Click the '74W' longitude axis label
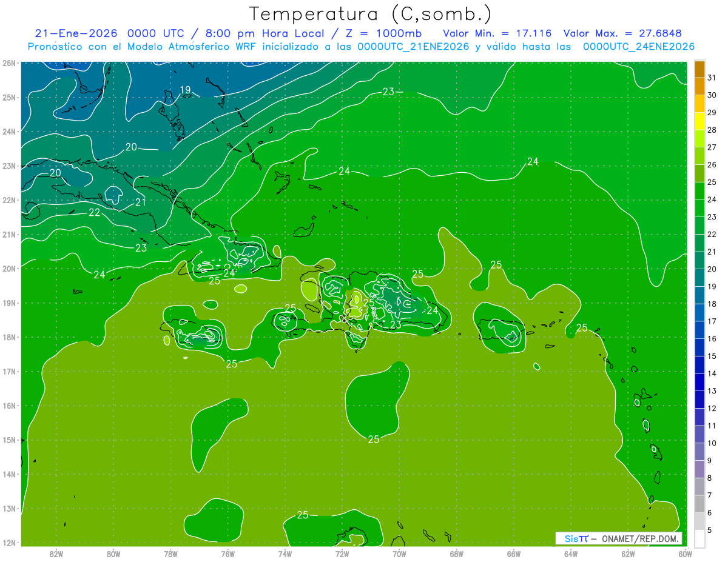The height and width of the screenshot is (562, 728). point(285,554)
